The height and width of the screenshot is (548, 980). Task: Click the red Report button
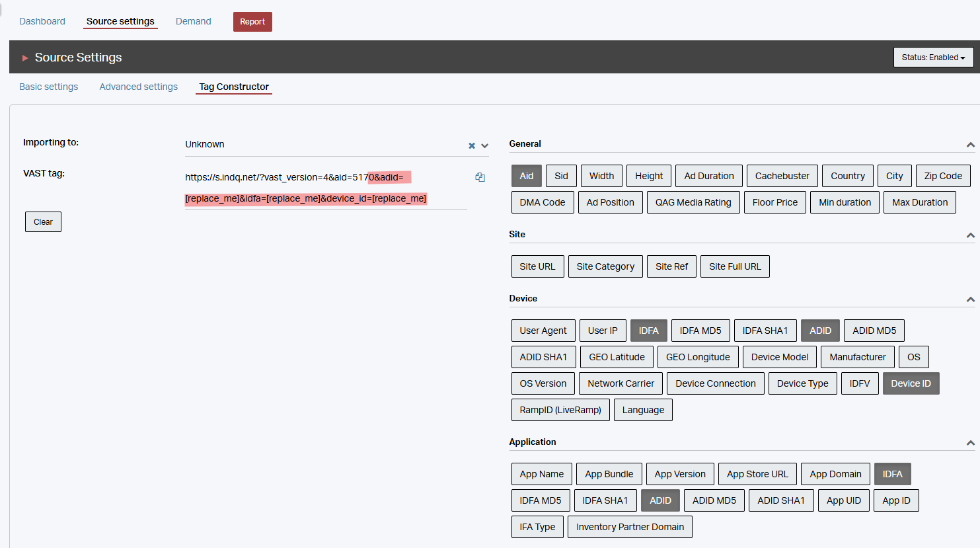tap(252, 22)
